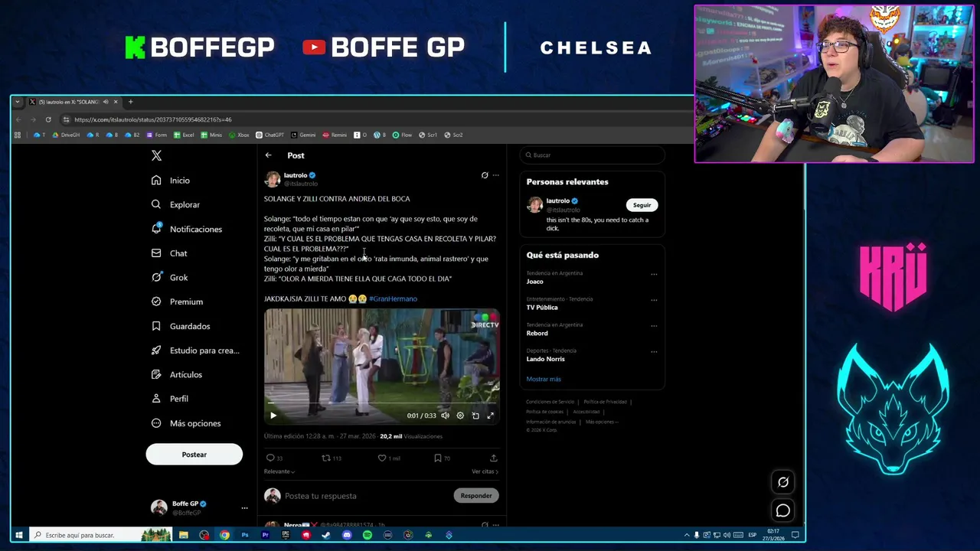Mute the video volume
The image size is (980, 551).
[x=445, y=416]
